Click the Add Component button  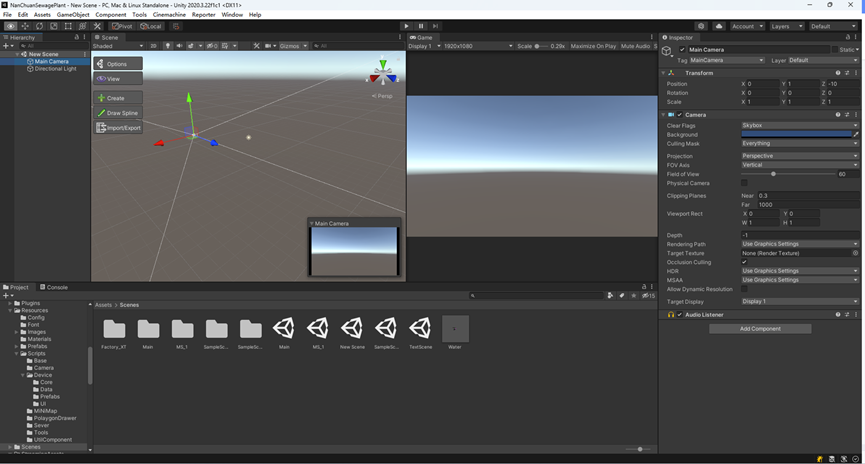760,328
